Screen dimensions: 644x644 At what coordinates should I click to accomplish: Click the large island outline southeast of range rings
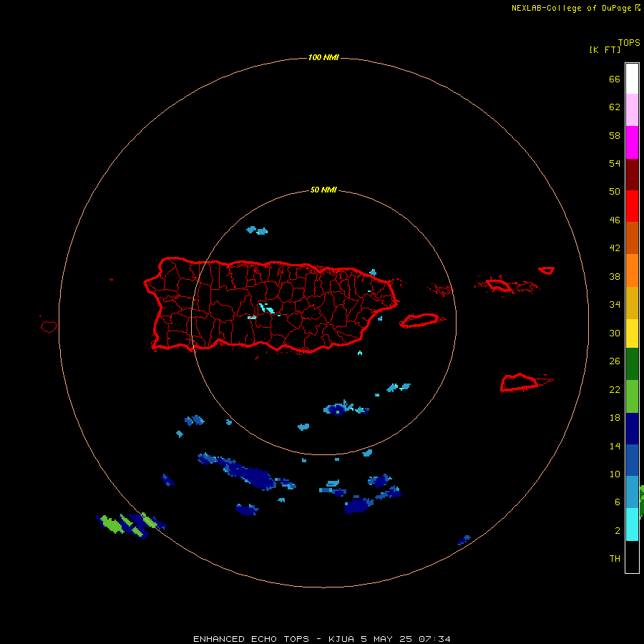pos(519,383)
